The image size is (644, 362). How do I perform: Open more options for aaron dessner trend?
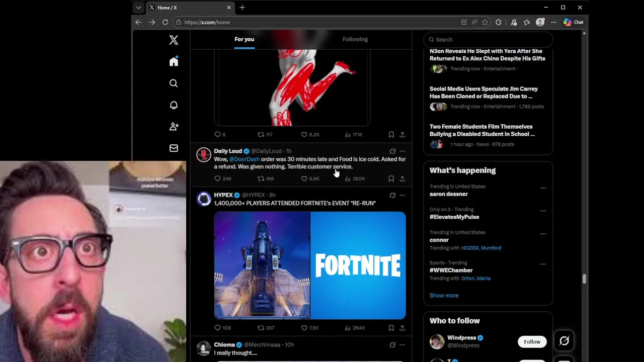[x=543, y=188]
